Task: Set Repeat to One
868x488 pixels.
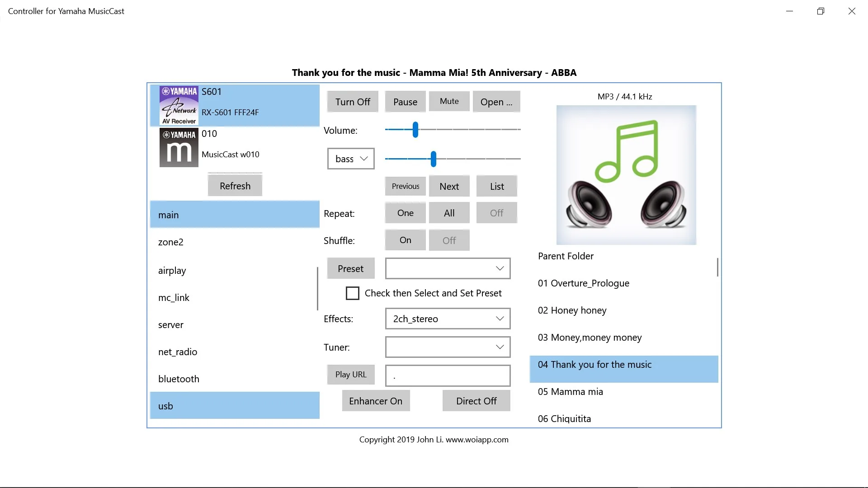Action: pos(406,213)
